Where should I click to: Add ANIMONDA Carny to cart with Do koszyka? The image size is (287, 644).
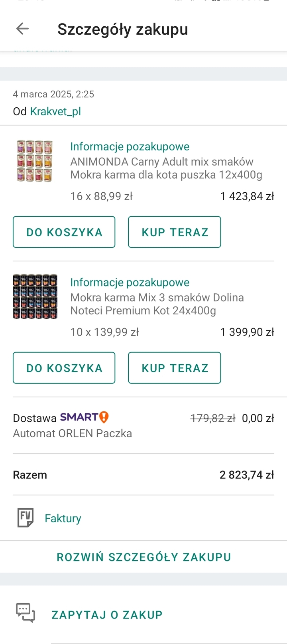pos(64,232)
